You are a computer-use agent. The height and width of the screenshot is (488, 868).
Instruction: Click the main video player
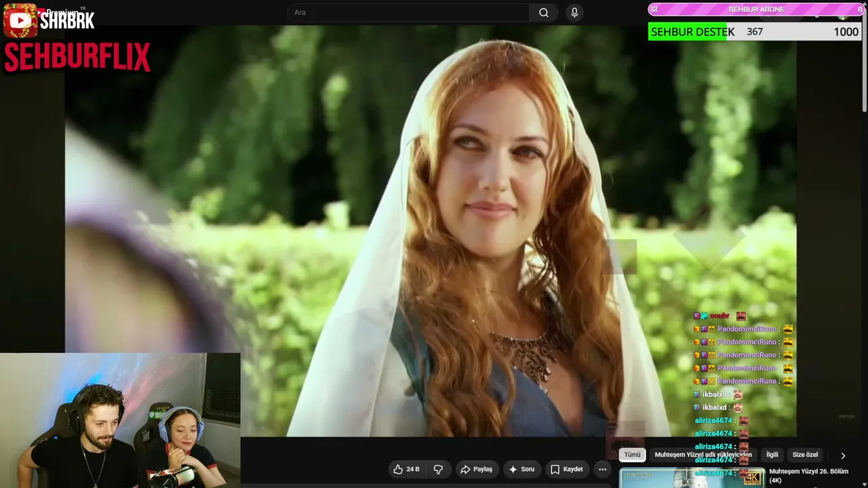[431, 231]
